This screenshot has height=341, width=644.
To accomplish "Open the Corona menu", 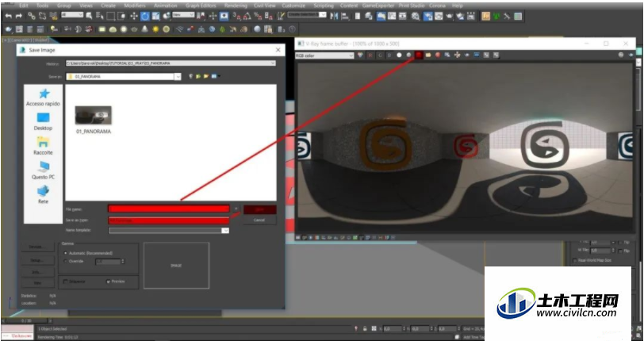I will [438, 6].
